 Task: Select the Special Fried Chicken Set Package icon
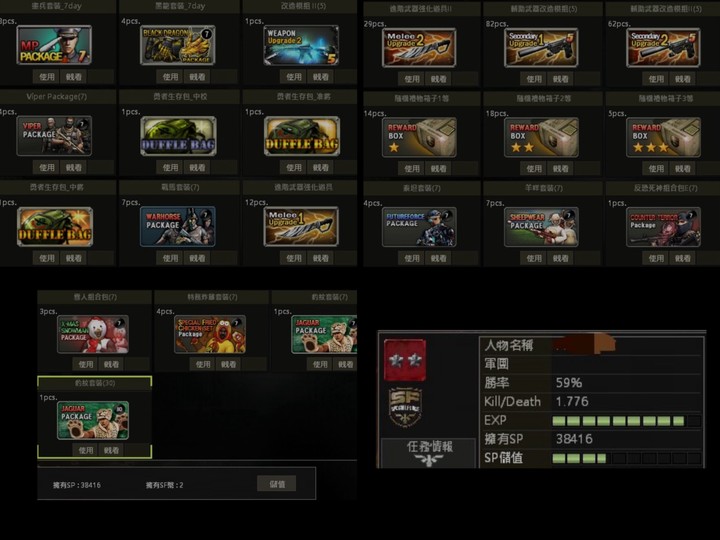(x=210, y=334)
